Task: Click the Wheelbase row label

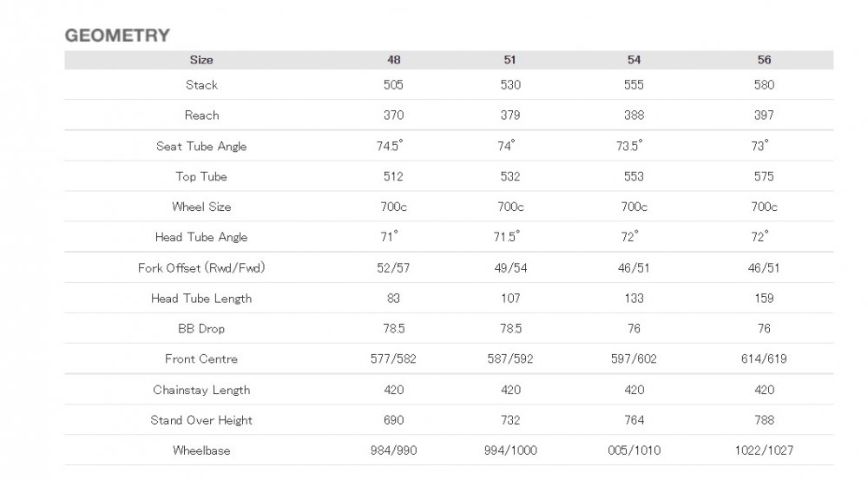Action: [x=201, y=450]
